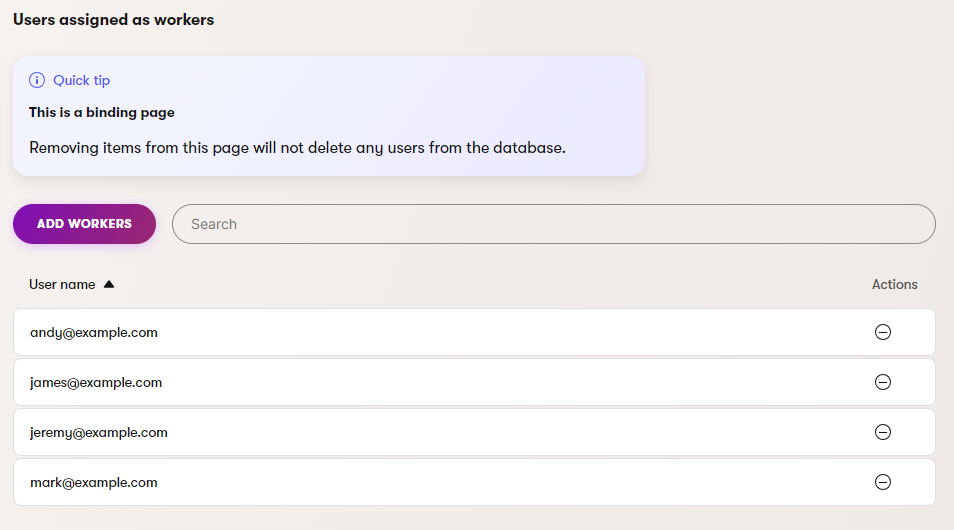This screenshot has height=530, width=954.
Task: Select the andy@example.com email text
Action: click(94, 332)
